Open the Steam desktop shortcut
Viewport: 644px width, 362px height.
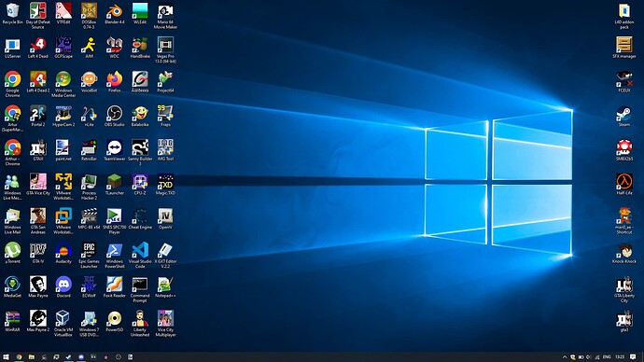[x=623, y=116]
